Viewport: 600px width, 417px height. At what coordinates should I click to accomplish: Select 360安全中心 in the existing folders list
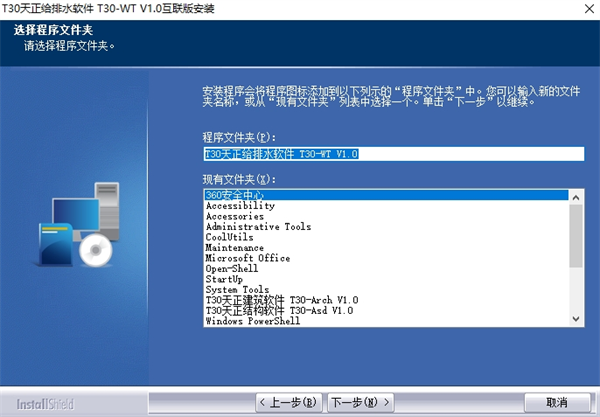pyautogui.click(x=386, y=195)
